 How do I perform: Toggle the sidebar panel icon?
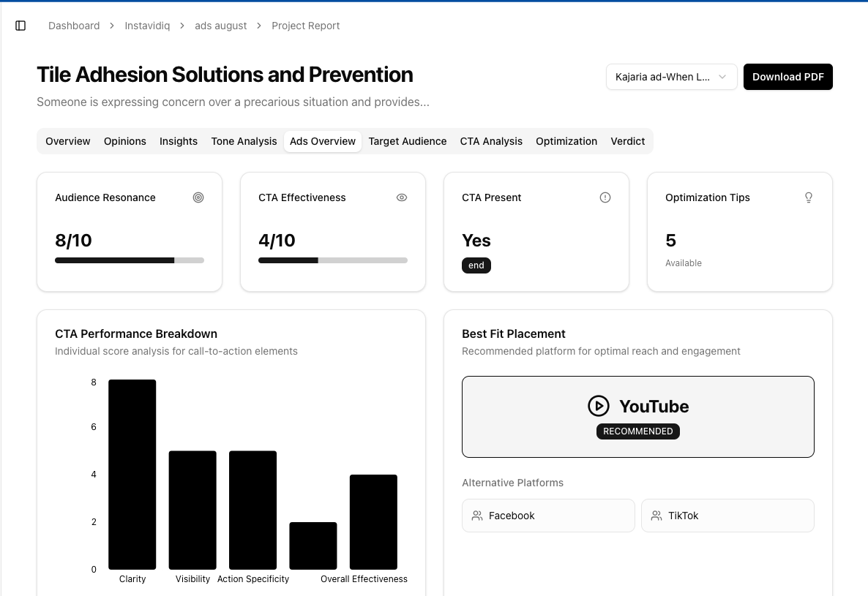tap(20, 26)
